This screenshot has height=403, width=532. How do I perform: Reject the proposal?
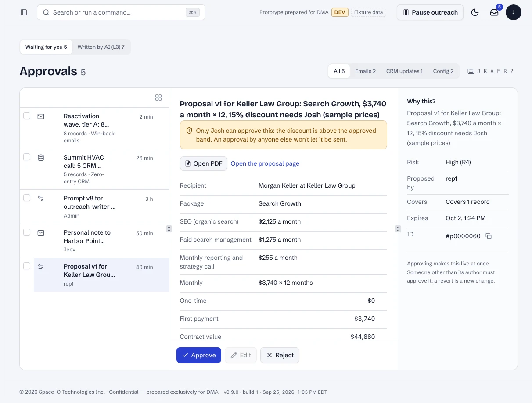tap(280, 355)
